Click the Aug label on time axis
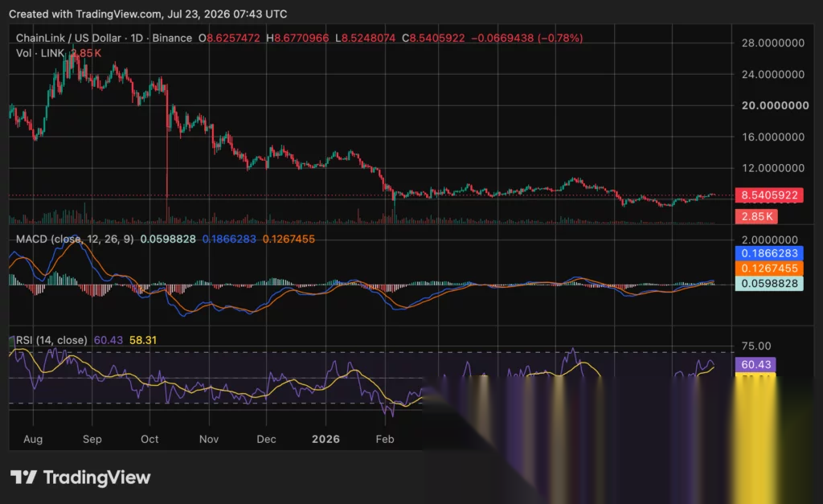The image size is (823, 504). coord(33,439)
